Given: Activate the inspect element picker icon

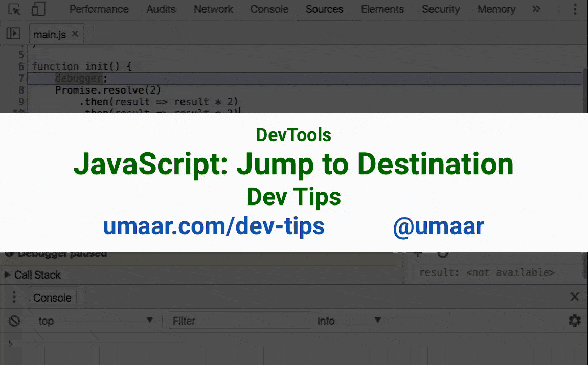Looking at the screenshot, I should (x=14, y=9).
